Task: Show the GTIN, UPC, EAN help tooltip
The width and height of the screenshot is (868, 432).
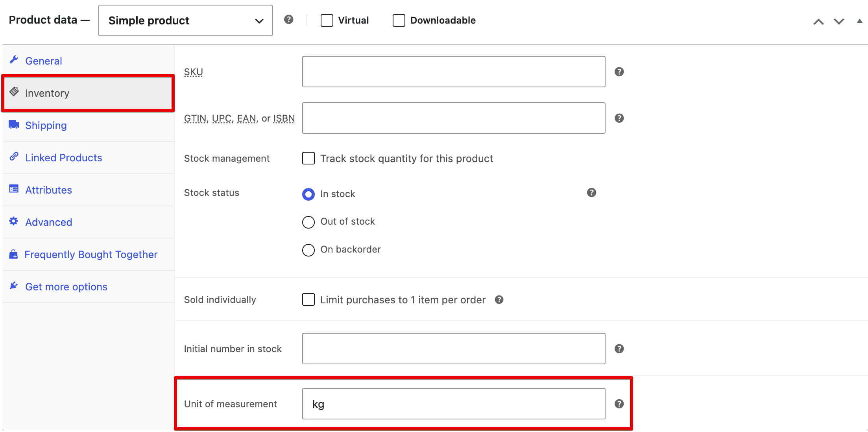Action: click(619, 118)
